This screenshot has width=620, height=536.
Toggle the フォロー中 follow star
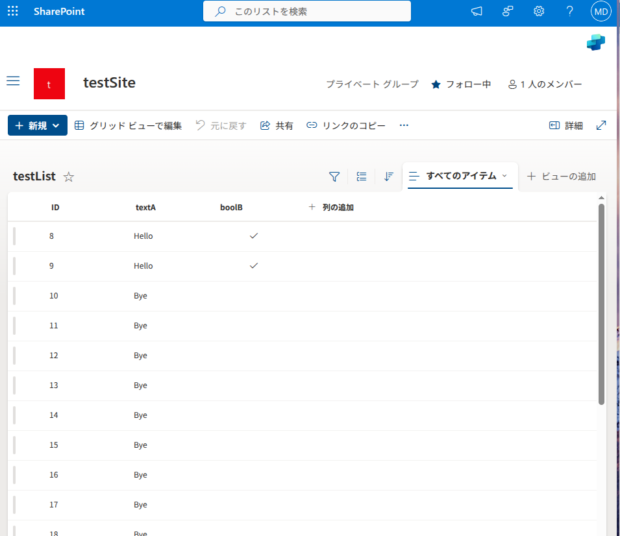click(x=461, y=85)
